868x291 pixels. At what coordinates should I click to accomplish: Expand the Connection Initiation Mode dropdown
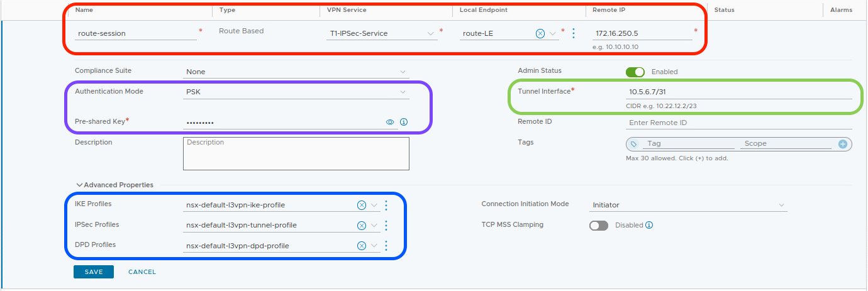point(689,205)
